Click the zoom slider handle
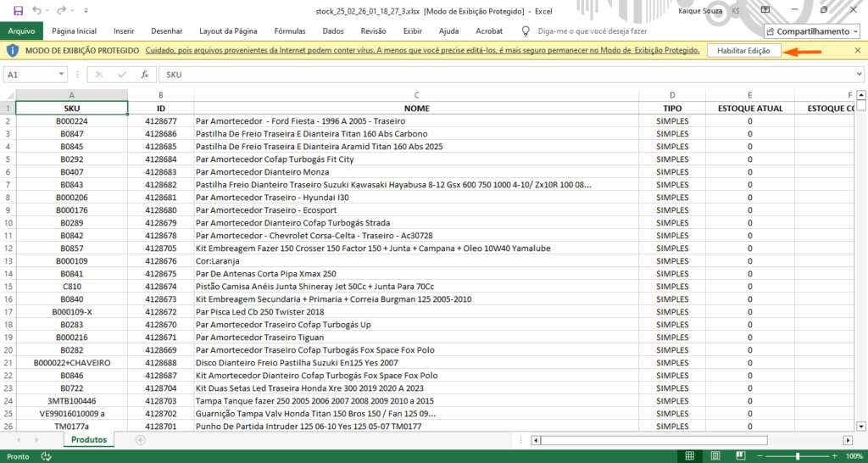The width and height of the screenshot is (868, 463). pyautogui.click(x=798, y=456)
